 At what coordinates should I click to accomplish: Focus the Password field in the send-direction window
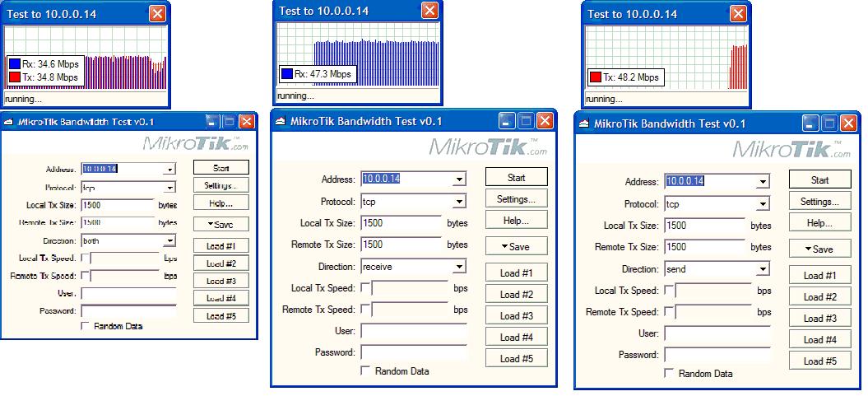click(717, 355)
